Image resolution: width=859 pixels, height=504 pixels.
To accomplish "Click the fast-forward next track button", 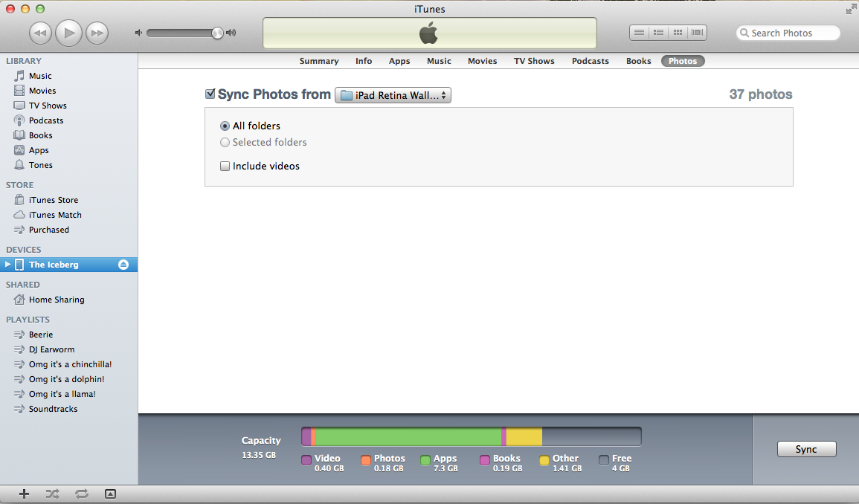I will tap(97, 33).
